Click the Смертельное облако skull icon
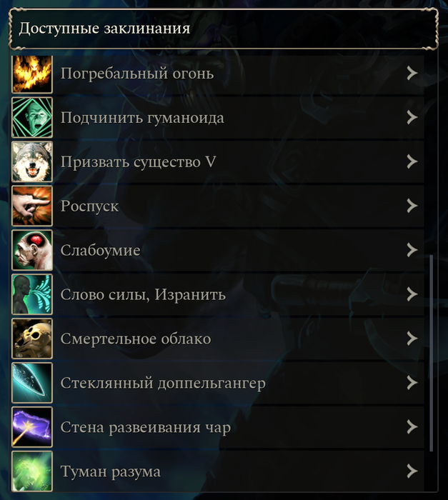Screen dimensions: 448x500 point(32,339)
